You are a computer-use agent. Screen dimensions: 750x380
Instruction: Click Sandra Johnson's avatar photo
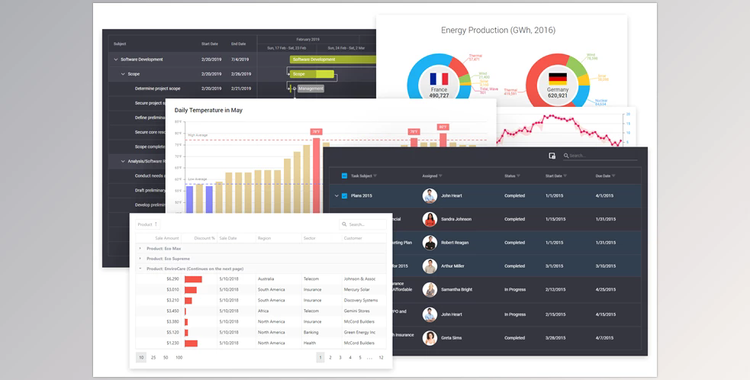point(430,219)
